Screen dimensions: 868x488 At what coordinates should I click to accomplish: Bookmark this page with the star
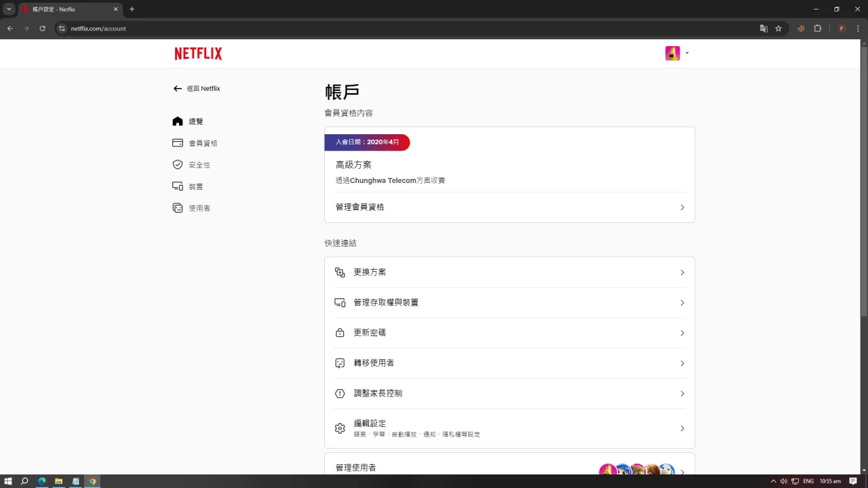click(778, 28)
